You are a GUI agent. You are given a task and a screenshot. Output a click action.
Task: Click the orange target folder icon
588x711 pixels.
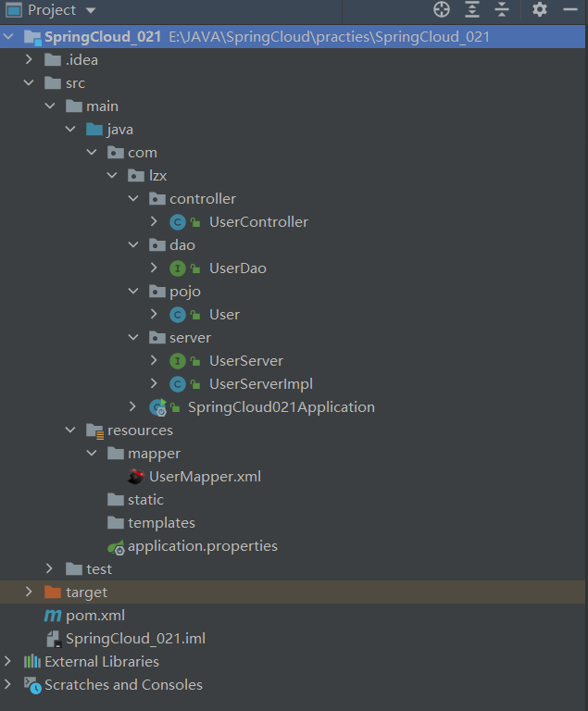(53, 592)
